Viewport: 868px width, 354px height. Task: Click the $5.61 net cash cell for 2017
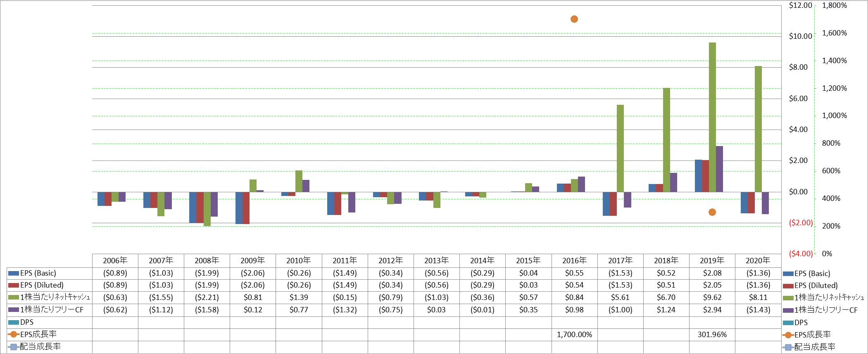point(620,297)
